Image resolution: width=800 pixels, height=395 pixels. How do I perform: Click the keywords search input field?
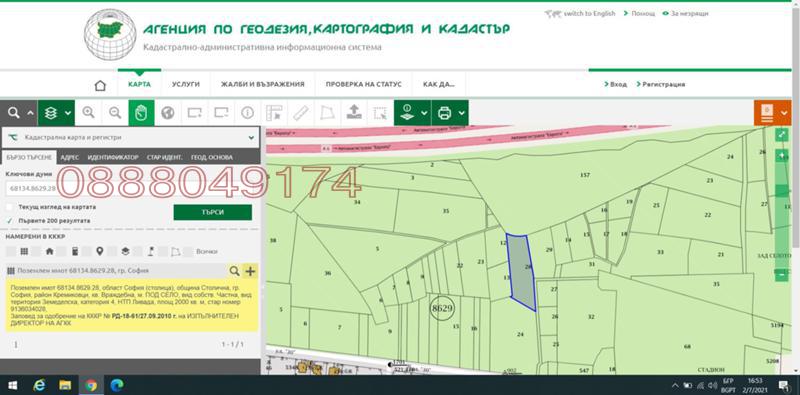pyautogui.click(x=130, y=188)
